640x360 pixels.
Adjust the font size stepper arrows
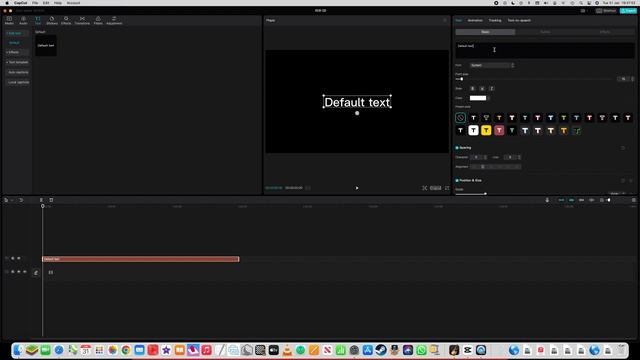coord(633,79)
